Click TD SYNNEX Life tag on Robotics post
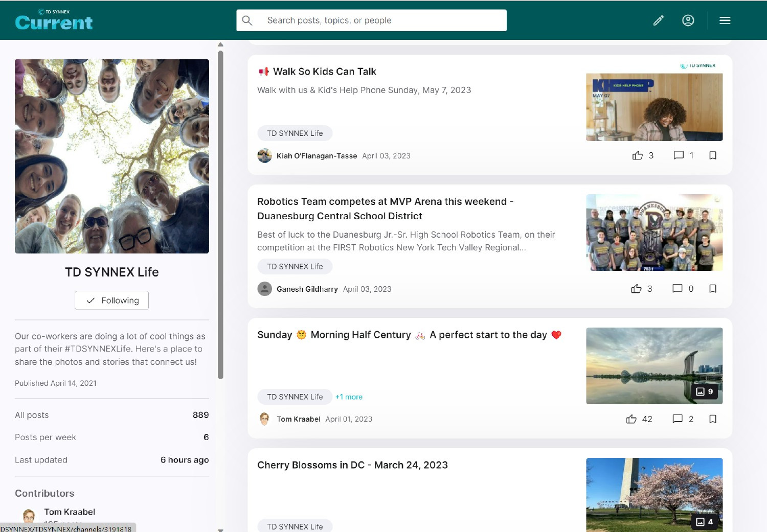Screen dimensions: 767x532 pos(295,267)
